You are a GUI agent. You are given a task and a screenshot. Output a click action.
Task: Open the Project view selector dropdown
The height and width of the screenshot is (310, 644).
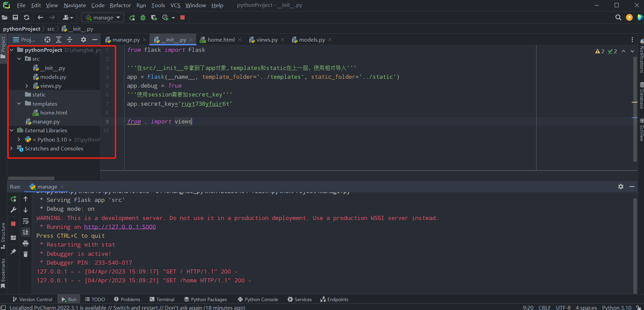[24, 40]
